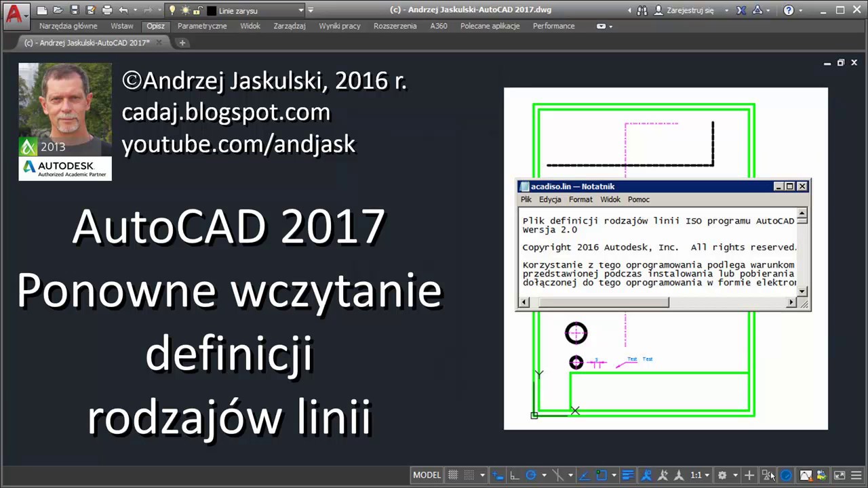
Task: Toggle ortho mode in the status bar
Action: click(x=515, y=475)
